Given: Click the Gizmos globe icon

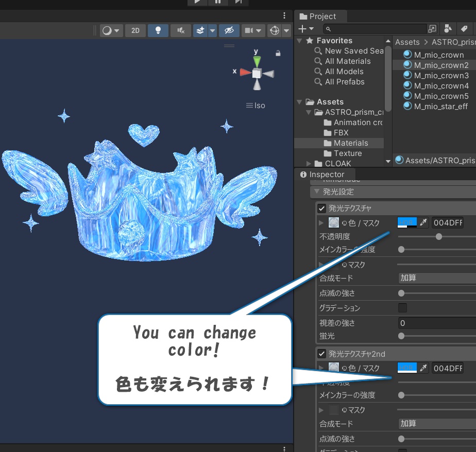Looking at the screenshot, I should (x=275, y=30).
